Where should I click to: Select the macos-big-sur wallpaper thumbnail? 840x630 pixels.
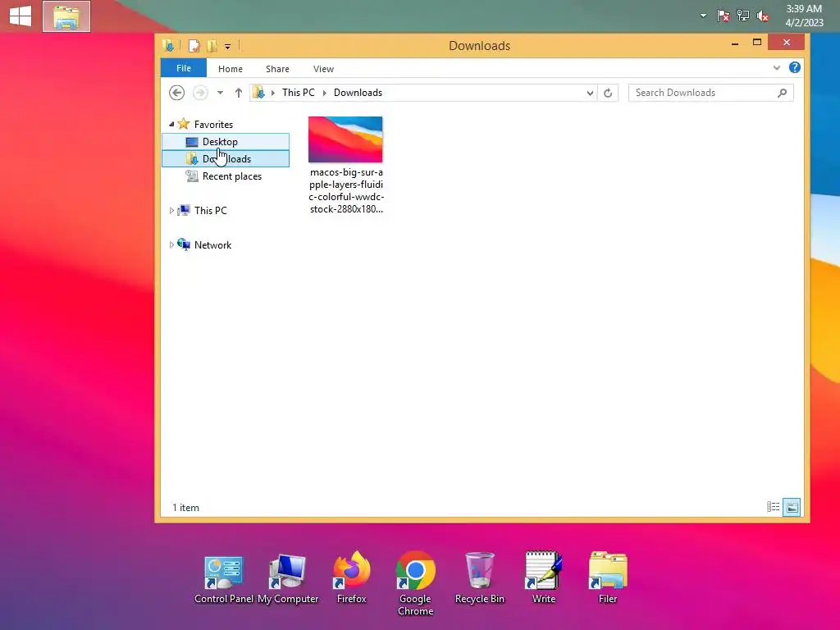[x=345, y=139]
